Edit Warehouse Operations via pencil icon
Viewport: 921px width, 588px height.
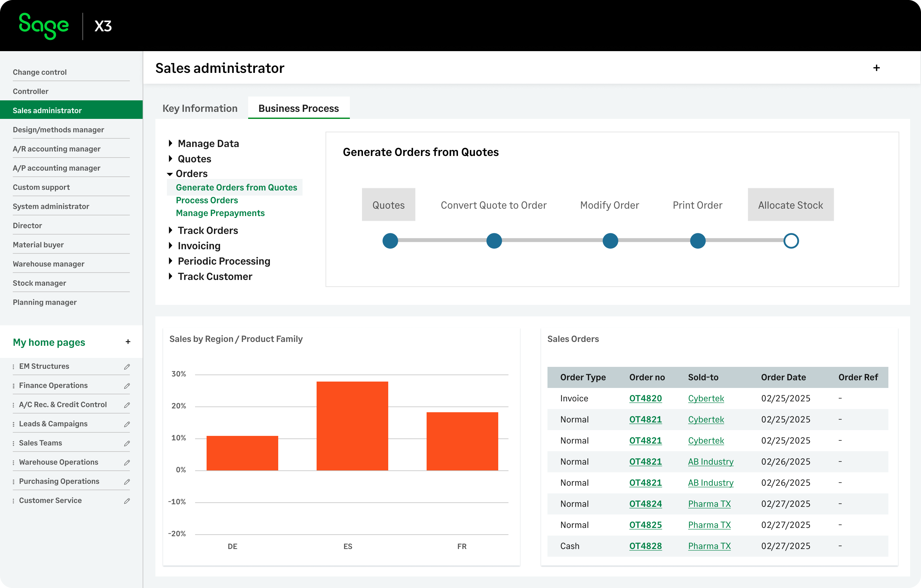click(x=127, y=463)
